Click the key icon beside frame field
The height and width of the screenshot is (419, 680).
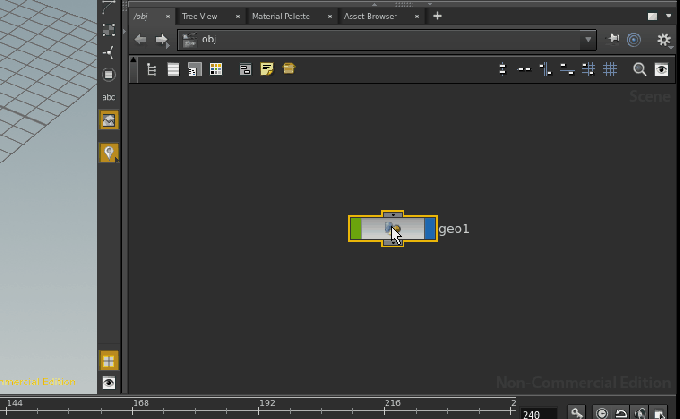[577, 412]
